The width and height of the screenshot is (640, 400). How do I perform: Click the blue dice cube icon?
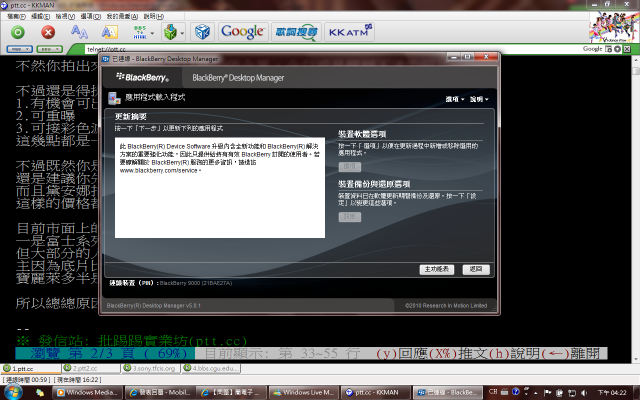[202, 32]
